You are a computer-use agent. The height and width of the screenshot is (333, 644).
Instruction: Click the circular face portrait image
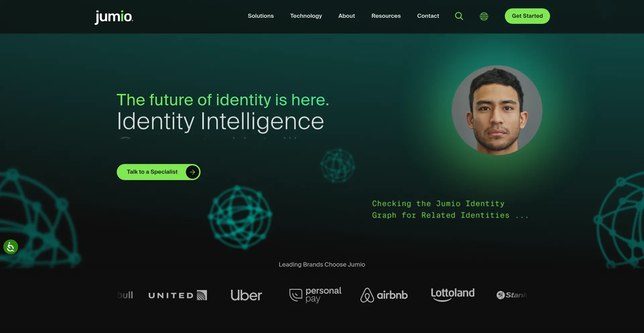pyautogui.click(x=497, y=110)
